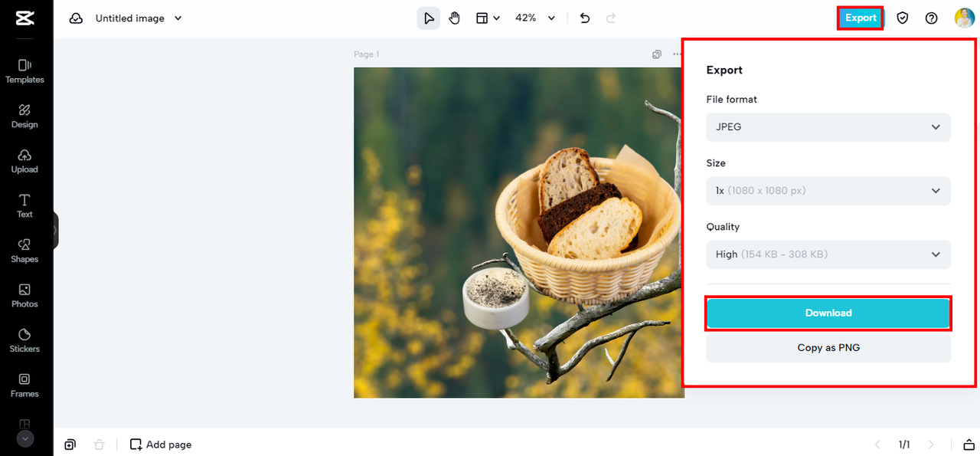Click the cloud save status icon
Viewport: 980px width, 456px height.
click(x=76, y=18)
